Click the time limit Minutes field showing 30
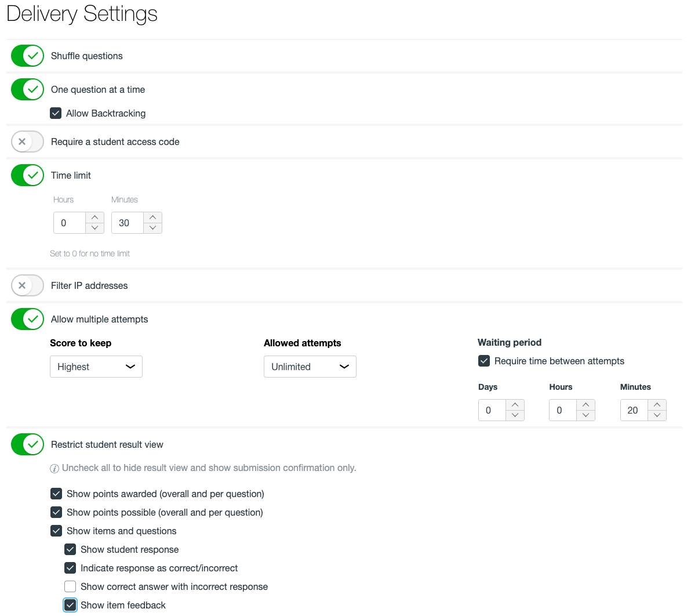691x616 pixels. (x=128, y=223)
